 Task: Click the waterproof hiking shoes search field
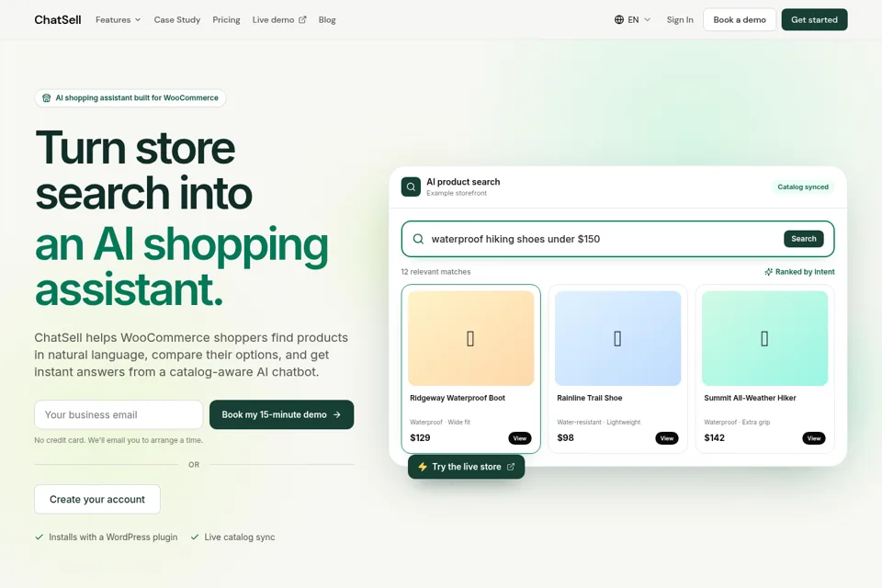(617, 239)
